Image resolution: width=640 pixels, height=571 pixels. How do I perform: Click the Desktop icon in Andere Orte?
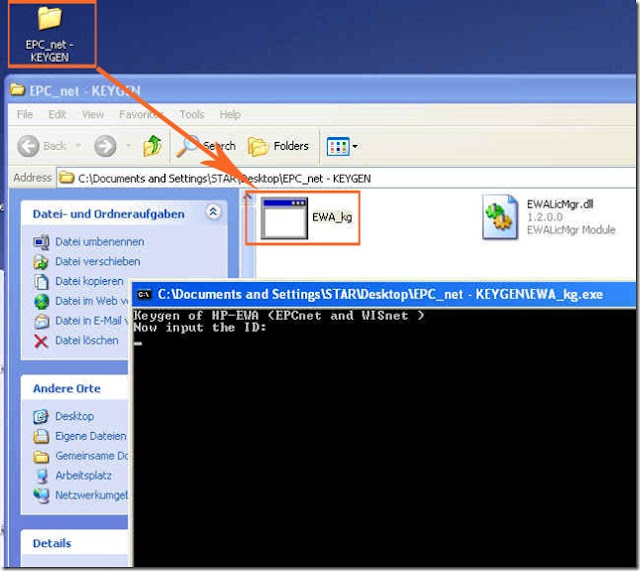tap(41, 416)
